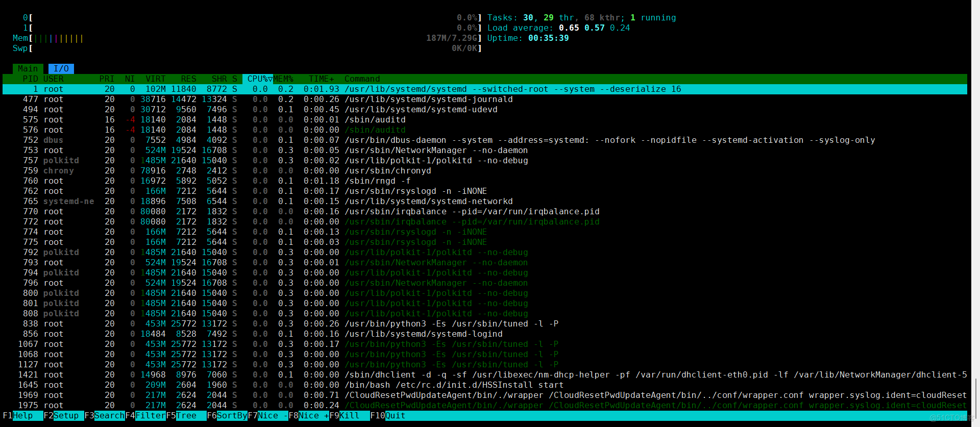
Task: Switch to the I/O tab
Action: point(61,69)
